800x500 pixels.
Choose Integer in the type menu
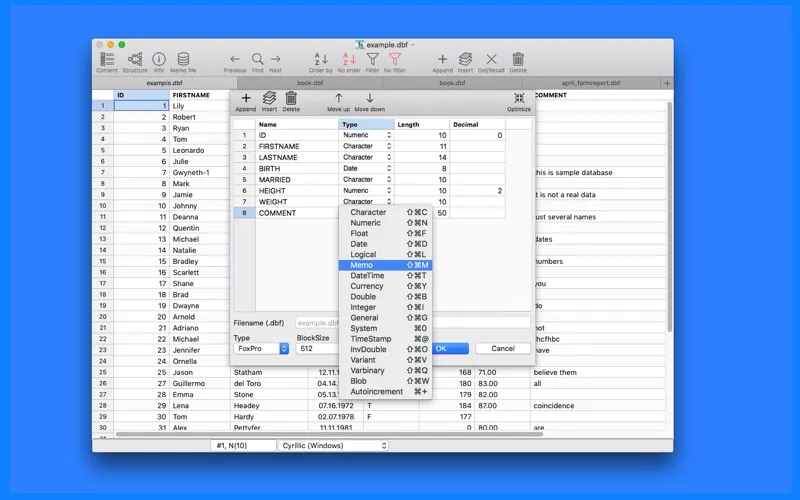(x=386, y=307)
